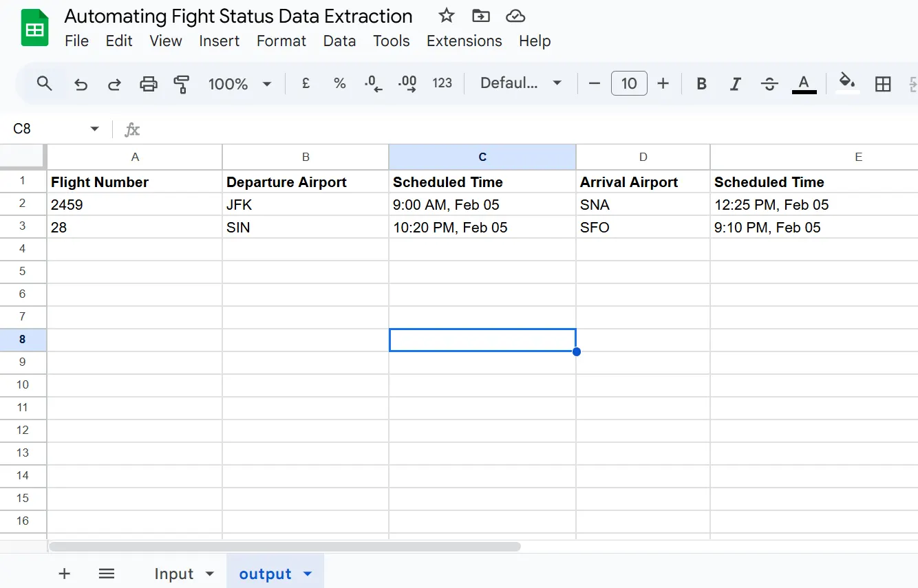Select the Flight Number header cell
Image resolution: width=918 pixels, height=588 pixels.
point(135,182)
